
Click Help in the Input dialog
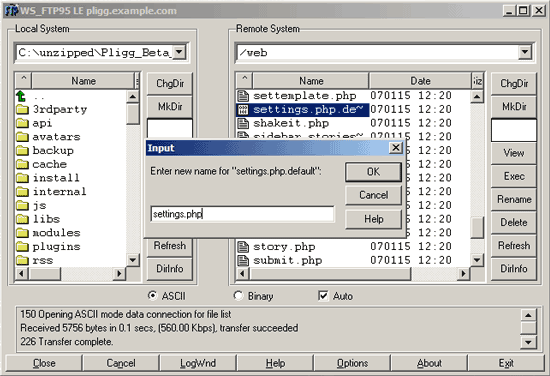(x=373, y=219)
